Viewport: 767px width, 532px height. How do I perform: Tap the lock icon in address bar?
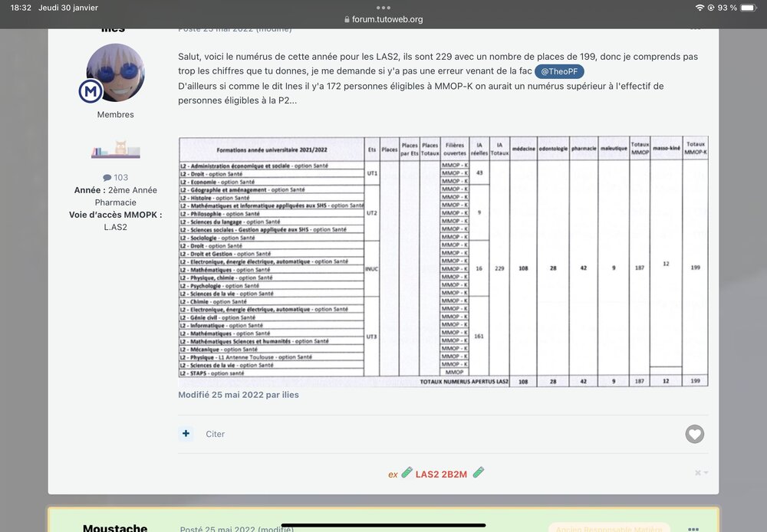pyautogui.click(x=347, y=20)
